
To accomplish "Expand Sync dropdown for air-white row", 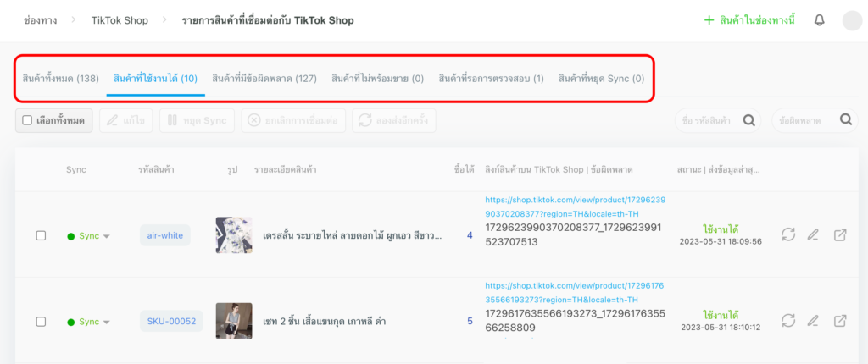I will [x=107, y=236].
